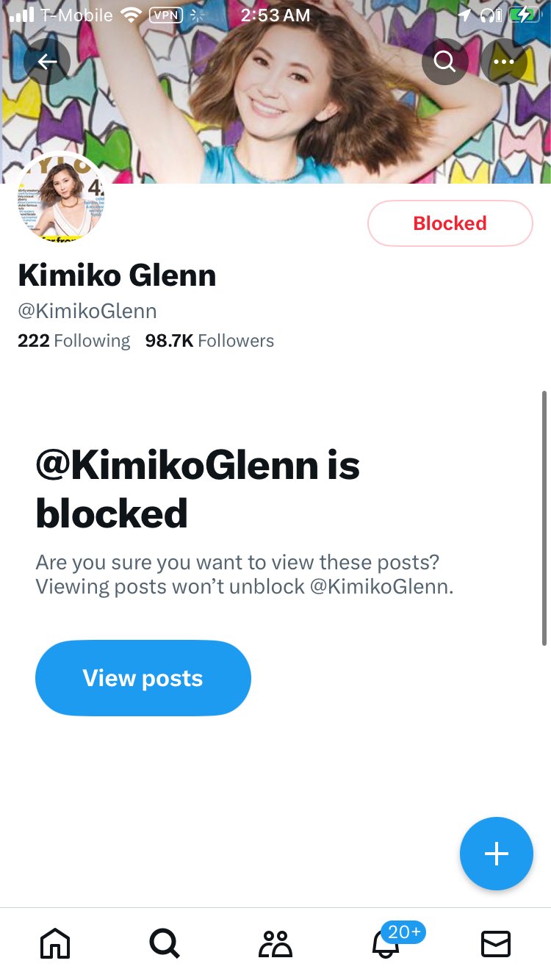
Task: Open search from profile header
Action: click(444, 62)
